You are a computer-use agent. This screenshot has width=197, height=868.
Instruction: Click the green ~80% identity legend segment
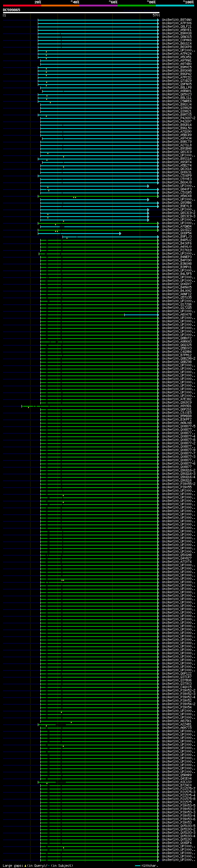click(x=137, y=6)
